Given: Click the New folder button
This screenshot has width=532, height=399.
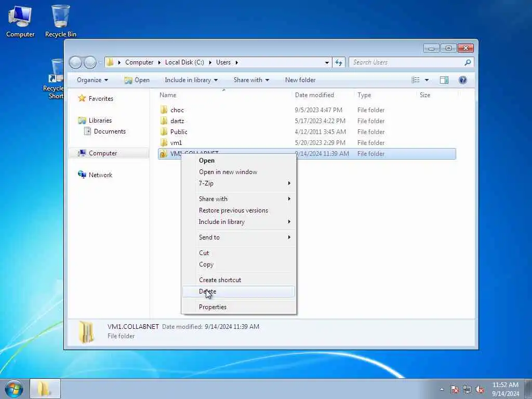Looking at the screenshot, I should 300,80.
